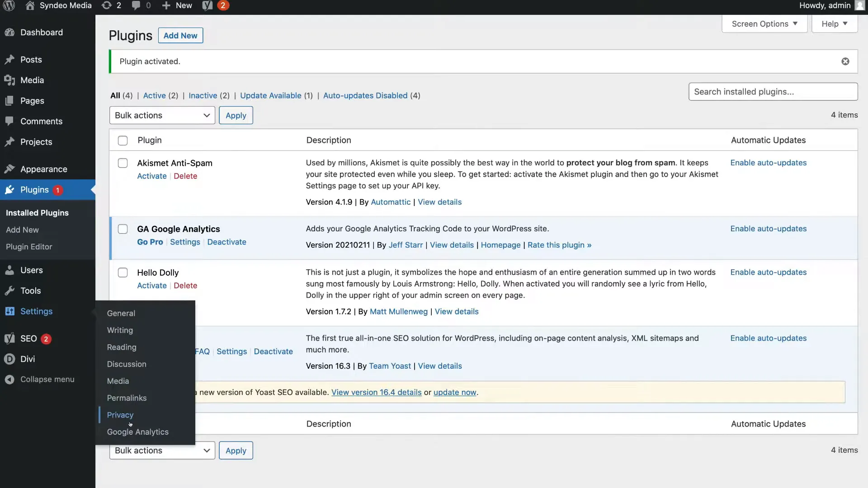868x488 pixels.
Task: Check the Hello Dolly checkbox
Action: click(x=123, y=272)
